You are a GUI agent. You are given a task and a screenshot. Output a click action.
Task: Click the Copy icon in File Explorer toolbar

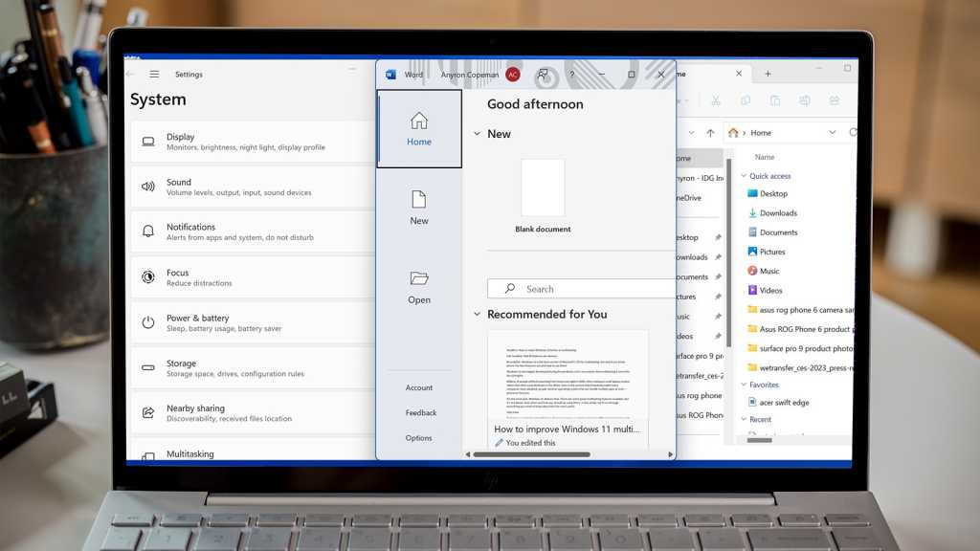[x=745, y=100]
